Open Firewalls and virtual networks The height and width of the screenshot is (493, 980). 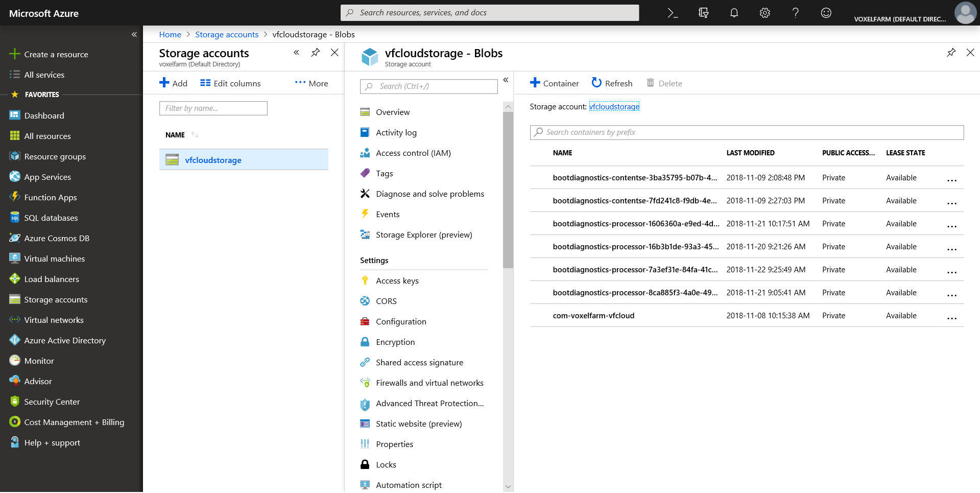[x=429, y=383]
